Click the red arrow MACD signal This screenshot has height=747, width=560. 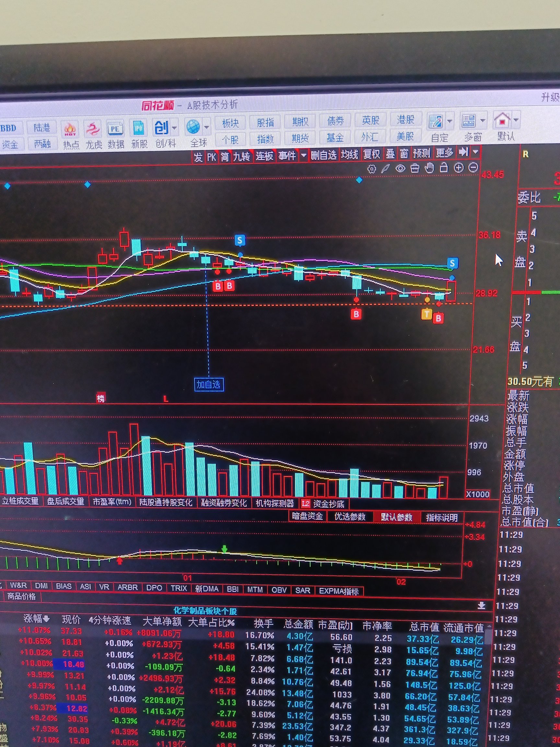[x=119, y=561]
